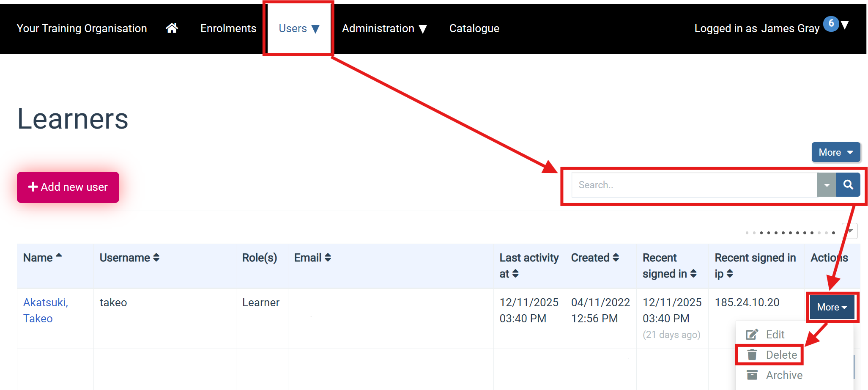This screenshot has height=390, width=868.
Task: Click the Home icon in navbar
Action: pyautogui.click(x=172, y=28)
